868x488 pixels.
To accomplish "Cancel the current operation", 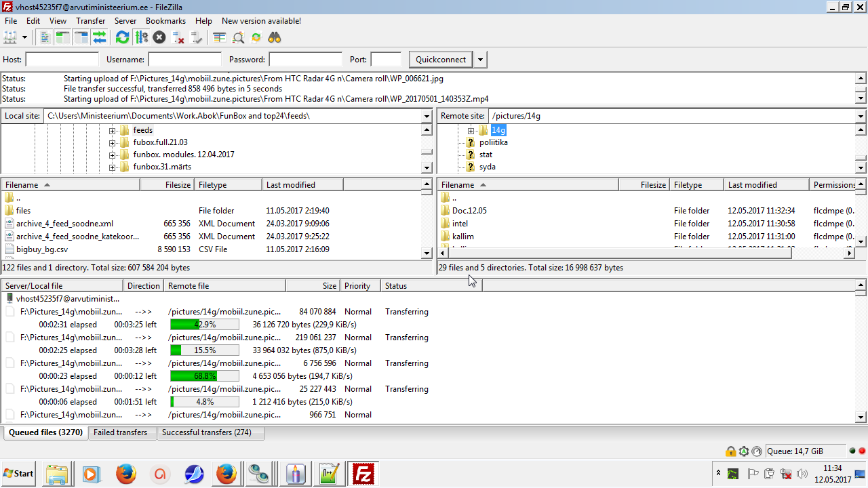I will pos(159,37).
